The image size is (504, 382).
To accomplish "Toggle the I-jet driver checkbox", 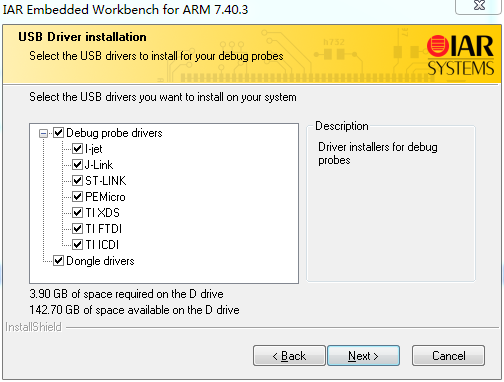I will 78,149.
